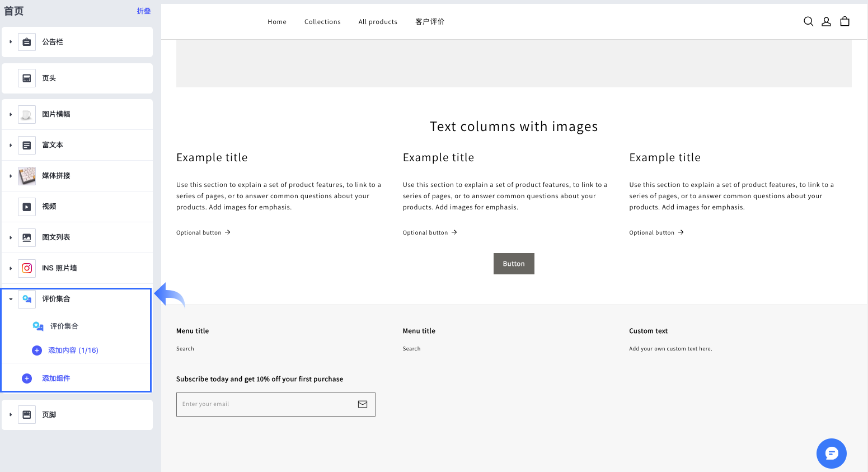Open the shopping bag cart icon

coord(844,21)
